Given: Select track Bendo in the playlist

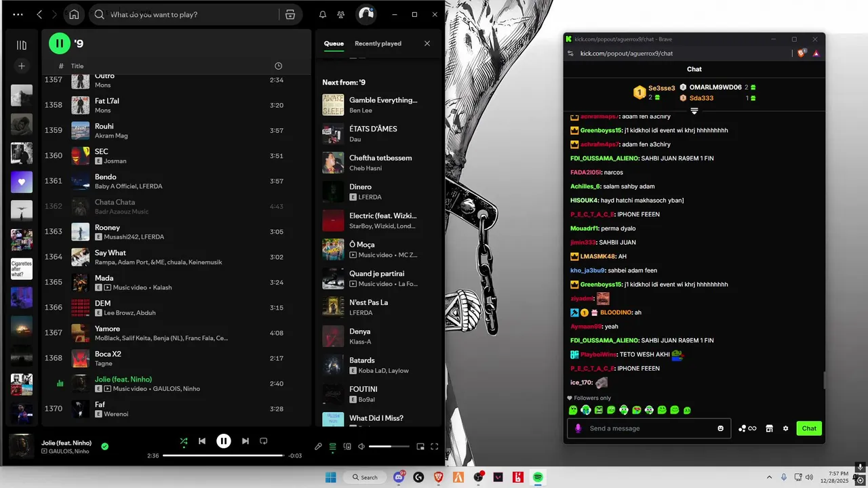Looking at the screenshot, I should (x=176, y=181).
